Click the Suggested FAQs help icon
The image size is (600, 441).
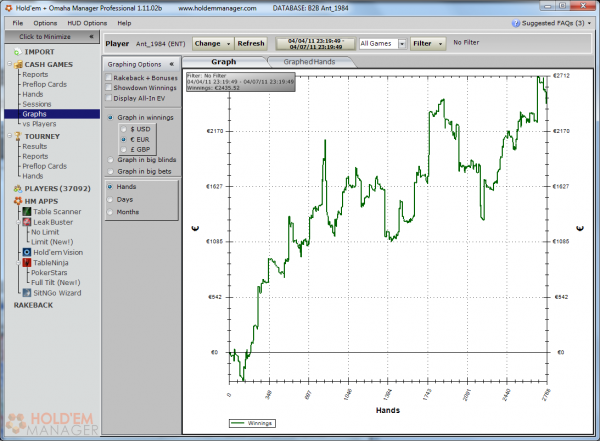pos(515,23)
